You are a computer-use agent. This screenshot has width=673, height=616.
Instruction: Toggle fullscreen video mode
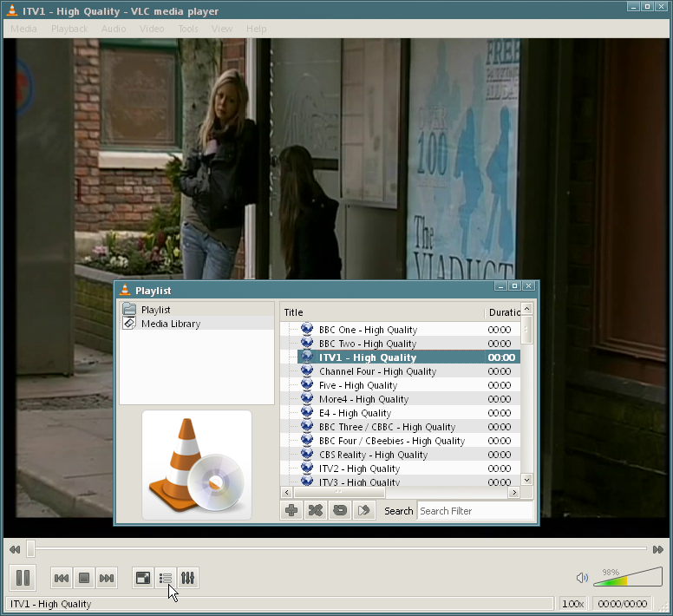tap(143, 578)
